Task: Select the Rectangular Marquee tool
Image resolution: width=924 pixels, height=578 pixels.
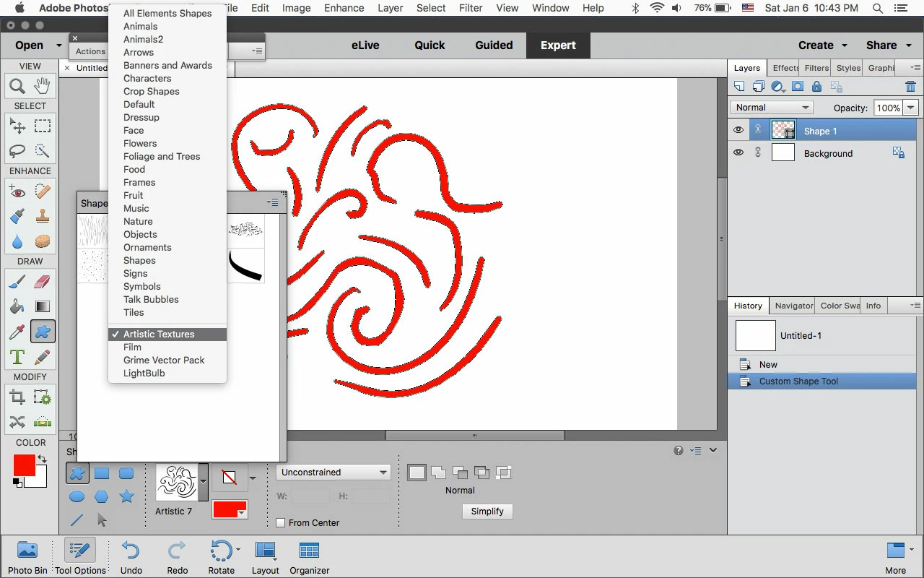Action: coord(43,126)
